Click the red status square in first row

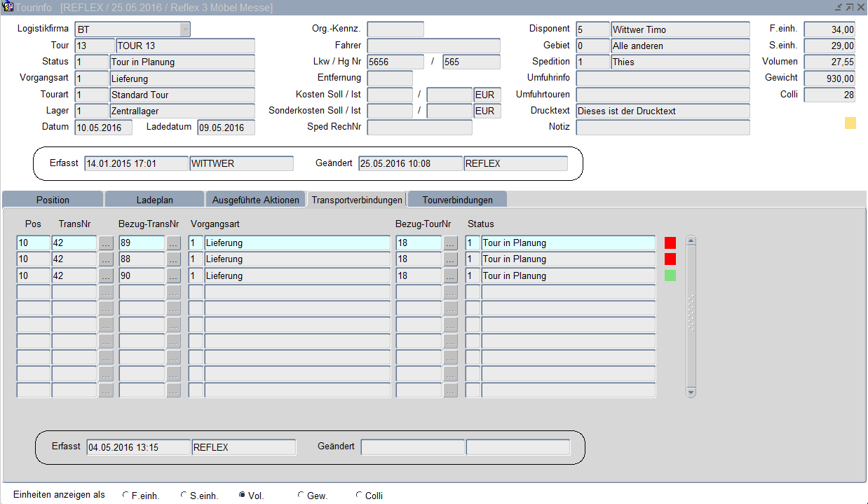pyautogui.click(x=670, y=243)
